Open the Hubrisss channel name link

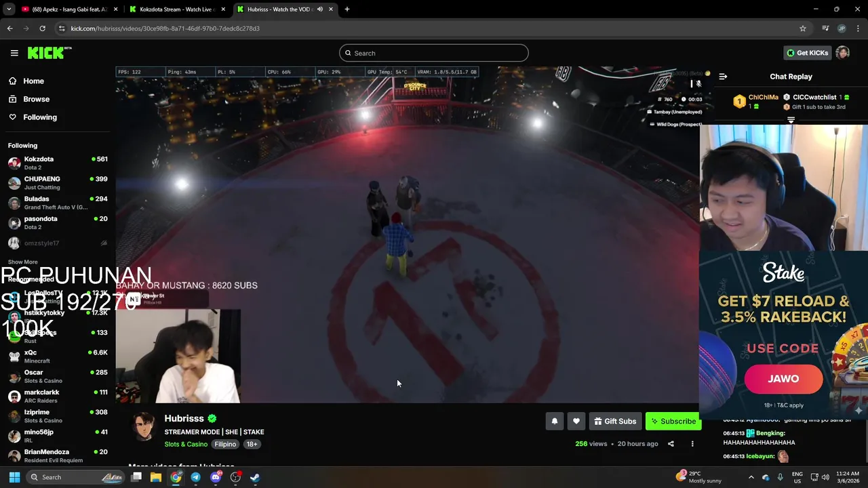click(184, 419)
